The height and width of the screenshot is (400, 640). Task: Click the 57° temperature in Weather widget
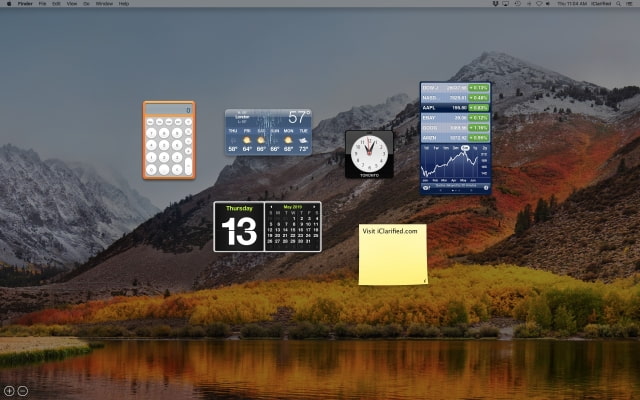298,117
